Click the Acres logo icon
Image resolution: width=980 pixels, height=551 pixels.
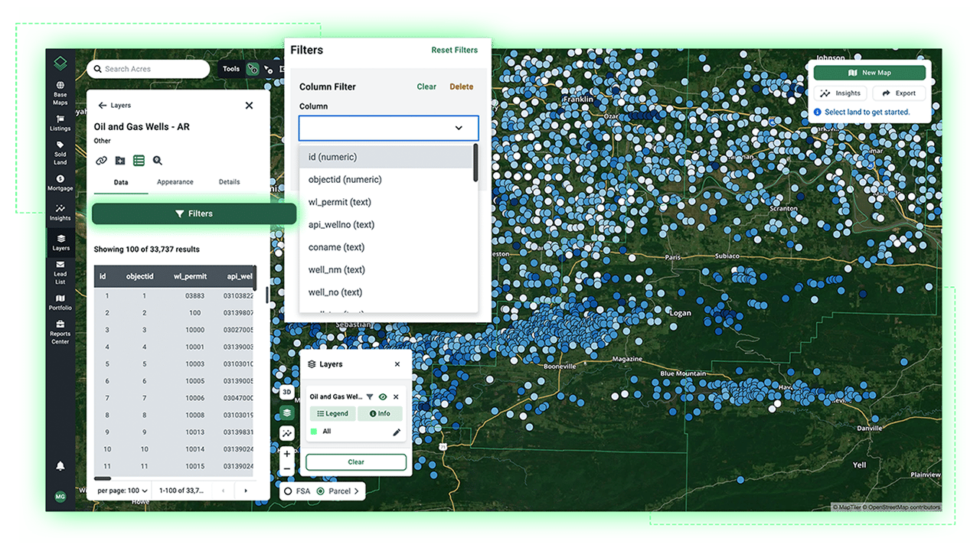click(60, 64)
